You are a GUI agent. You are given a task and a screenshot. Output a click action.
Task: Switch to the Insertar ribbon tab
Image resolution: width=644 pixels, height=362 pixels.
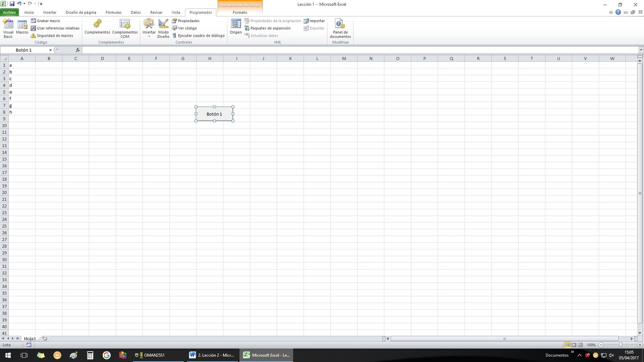(x=50, y=12)
